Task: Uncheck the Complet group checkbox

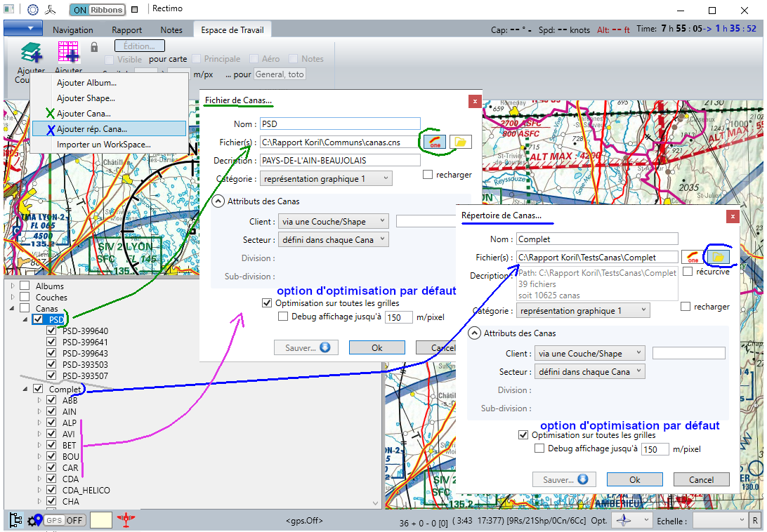Action: coord(38,389)
